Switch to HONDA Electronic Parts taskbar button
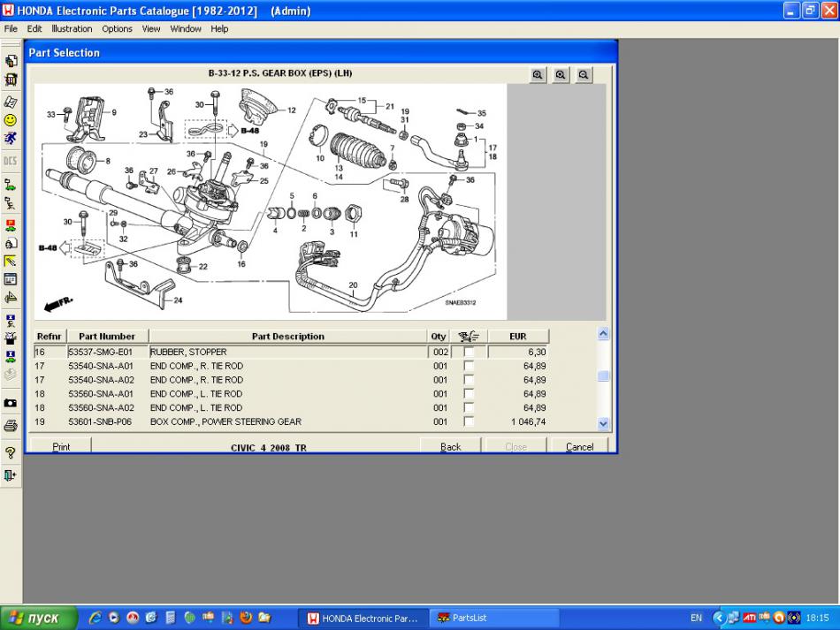This screenshot has width=840, height=630. pos(363,619)
